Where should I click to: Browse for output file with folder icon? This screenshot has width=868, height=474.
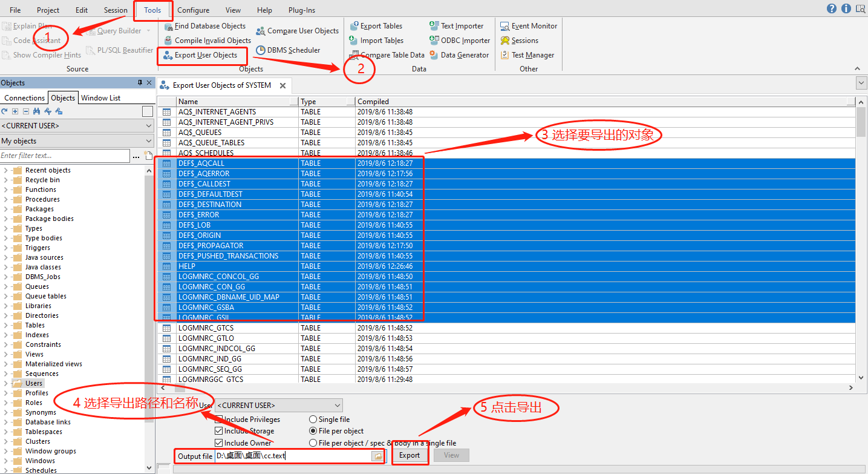click(377, 456)
